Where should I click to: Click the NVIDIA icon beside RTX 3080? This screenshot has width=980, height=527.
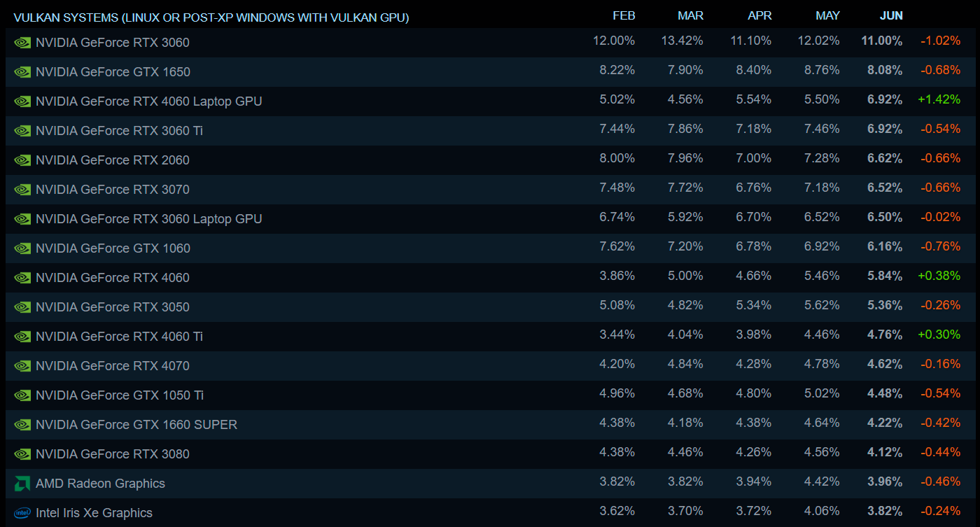[22, 454]
